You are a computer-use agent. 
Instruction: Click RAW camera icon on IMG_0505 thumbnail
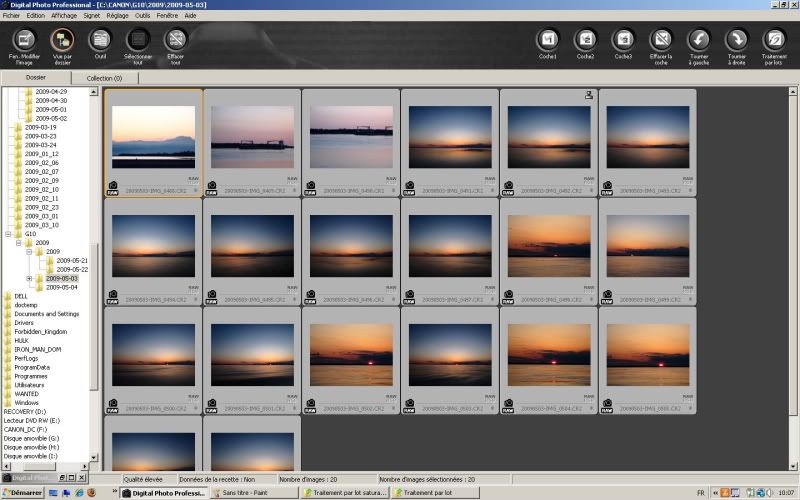(x=607, y=406)
